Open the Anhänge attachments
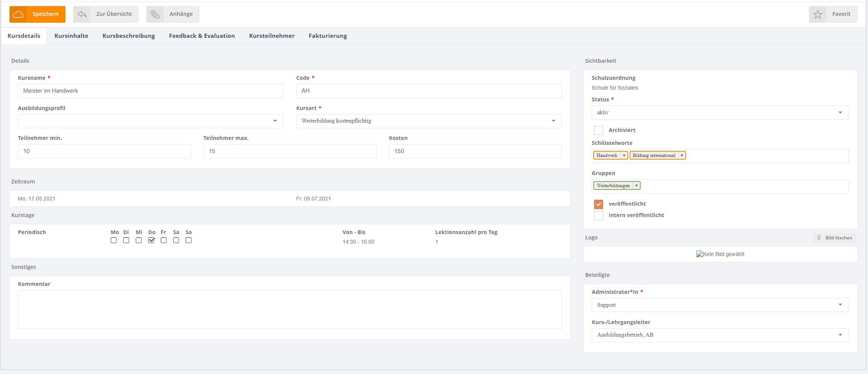Screen dimensions: 868x374 click(x=173, y=14)
